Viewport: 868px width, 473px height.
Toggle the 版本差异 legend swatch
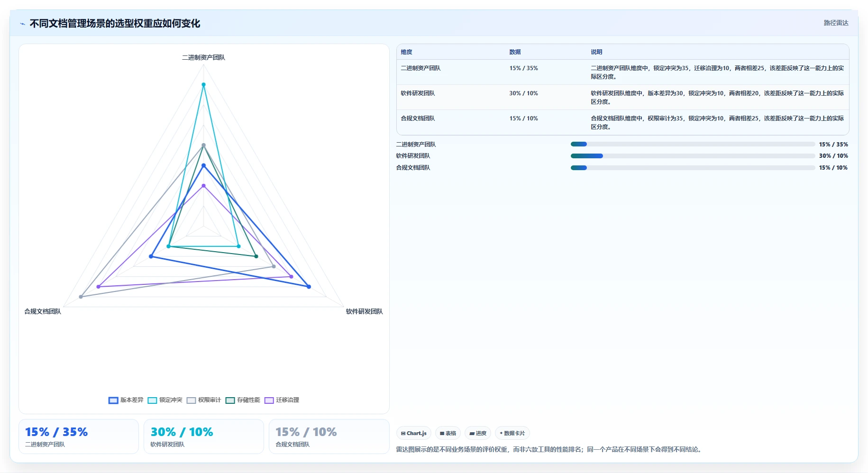click(x=113, y=400)
